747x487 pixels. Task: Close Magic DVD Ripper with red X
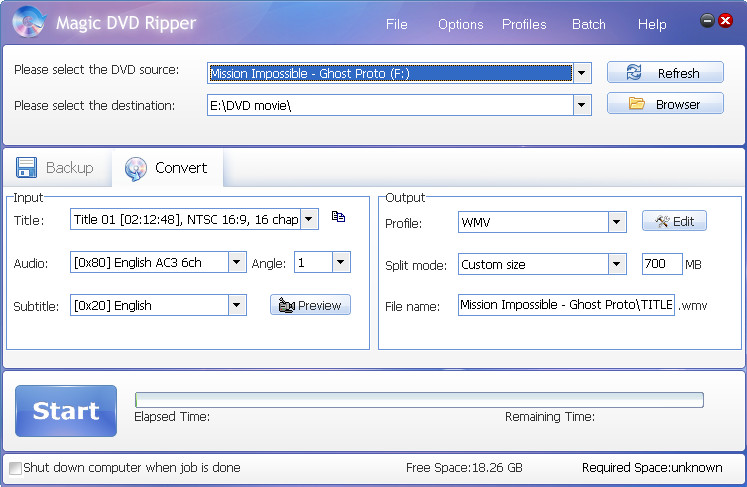tap(726, 20)
